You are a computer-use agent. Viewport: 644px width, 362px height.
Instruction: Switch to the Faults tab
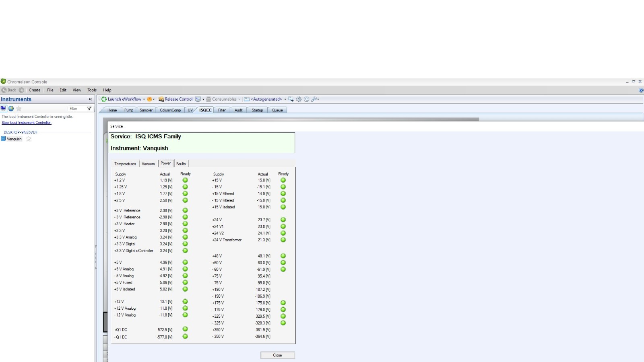(x=181, y=164)
